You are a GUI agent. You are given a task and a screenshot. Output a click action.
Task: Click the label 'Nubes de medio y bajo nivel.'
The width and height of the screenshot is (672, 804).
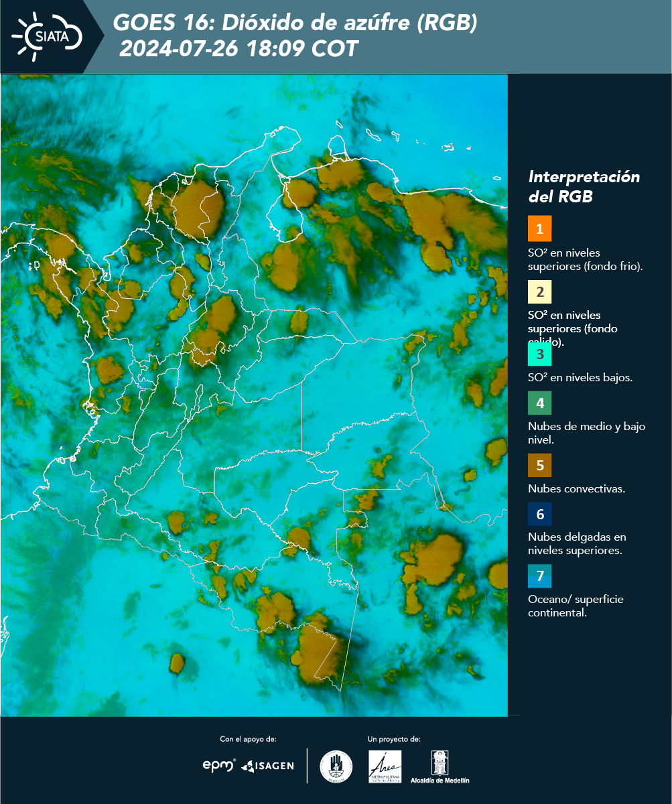click(587, 433)
